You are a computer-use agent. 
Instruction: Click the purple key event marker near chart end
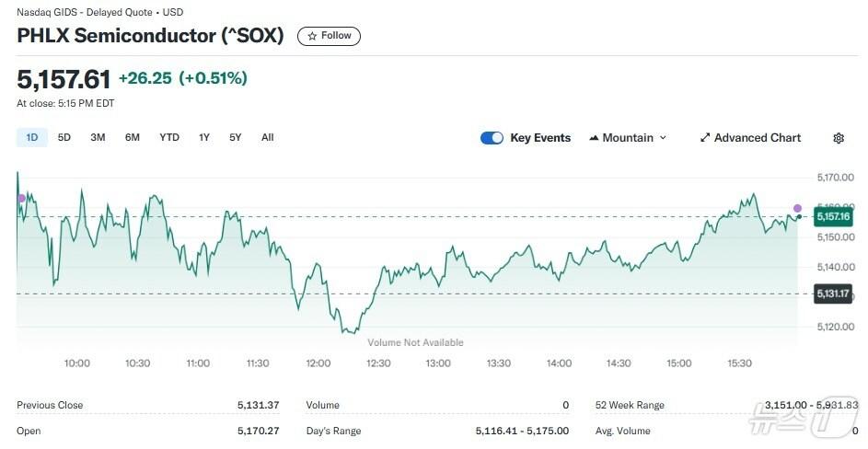(797, 208)
